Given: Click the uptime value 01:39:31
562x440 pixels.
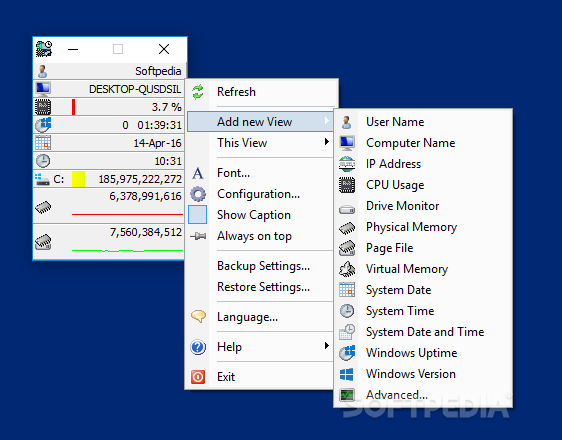Looking at the screenshot, I should (x=159, y=125).
